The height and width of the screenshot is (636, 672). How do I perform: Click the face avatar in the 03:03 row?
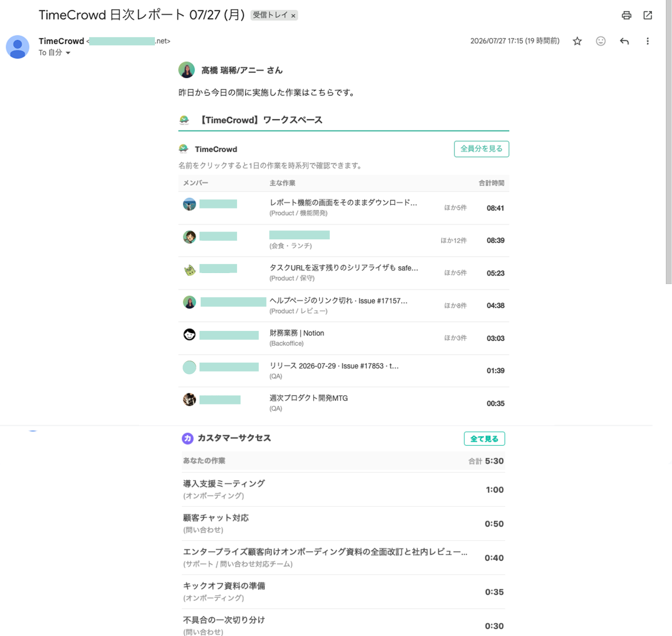[189, 335]
